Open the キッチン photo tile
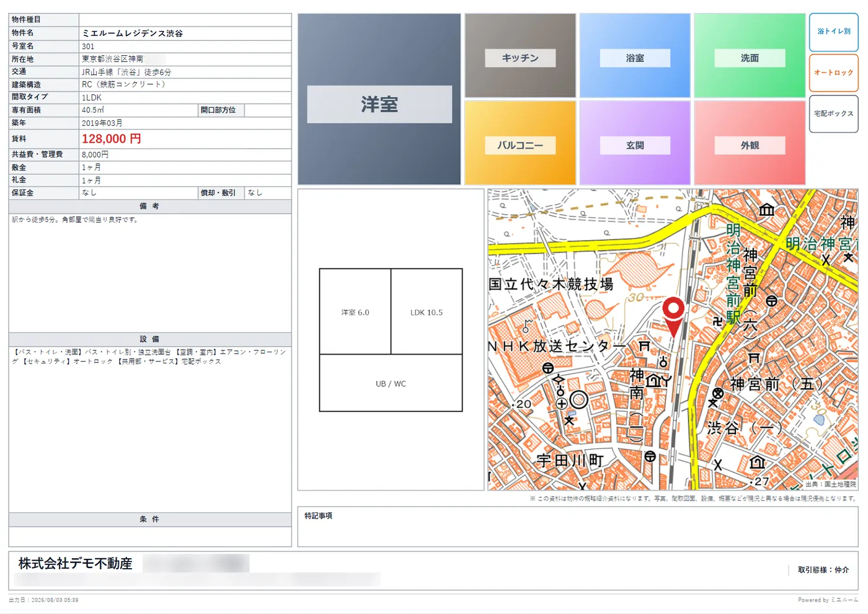868x614 pixels. click(520, 56)
